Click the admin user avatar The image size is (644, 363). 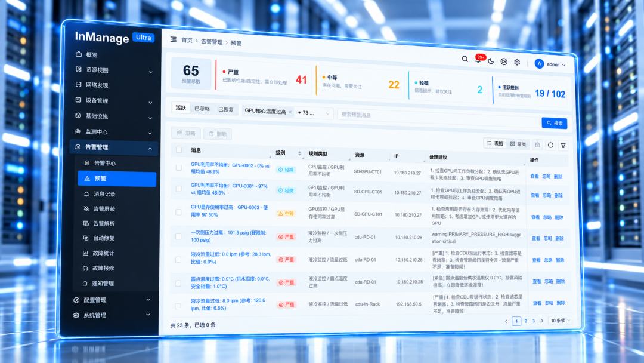click(x=539, y=63)
